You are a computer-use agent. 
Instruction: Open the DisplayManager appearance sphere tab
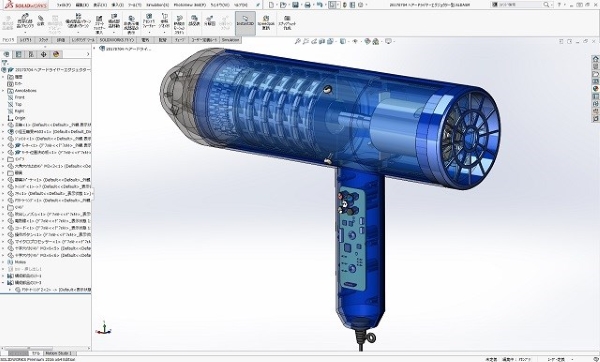point(56,54)
